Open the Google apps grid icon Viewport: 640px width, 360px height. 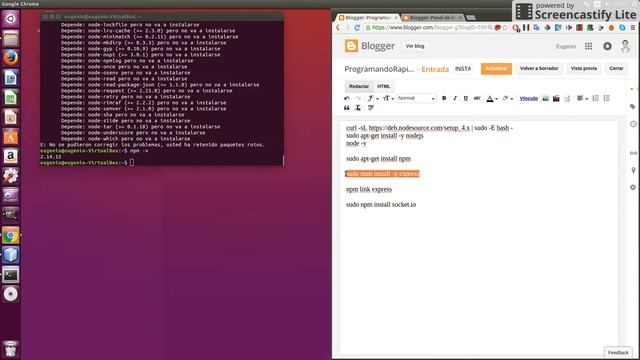click(x=588, y=46)
